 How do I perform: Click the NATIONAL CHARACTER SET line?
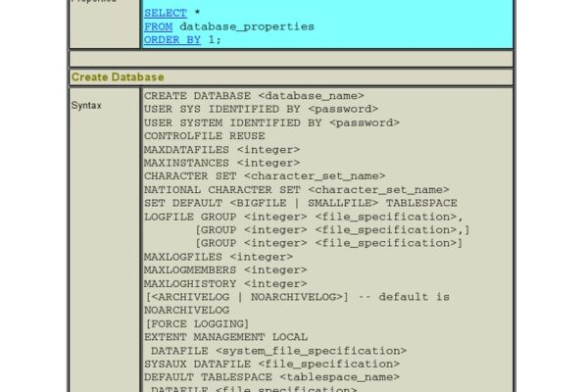point(297,190)
